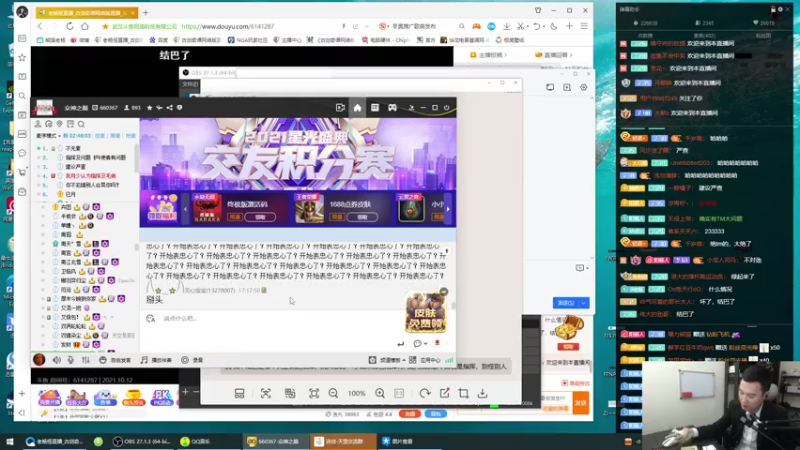Mute the speaker icon in YY bottom bar
The width and height of the screenshot is (800, 450).
click(57, 360)
